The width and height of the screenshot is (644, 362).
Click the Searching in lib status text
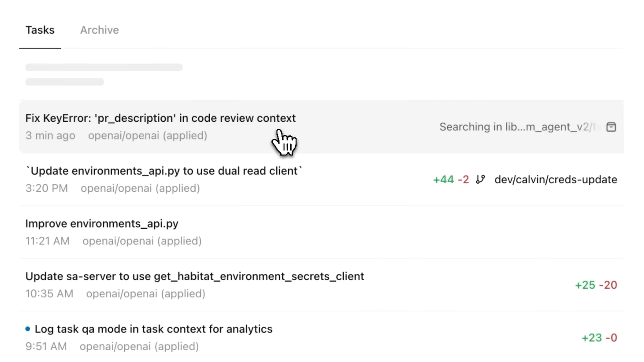[x=517, y=127]
